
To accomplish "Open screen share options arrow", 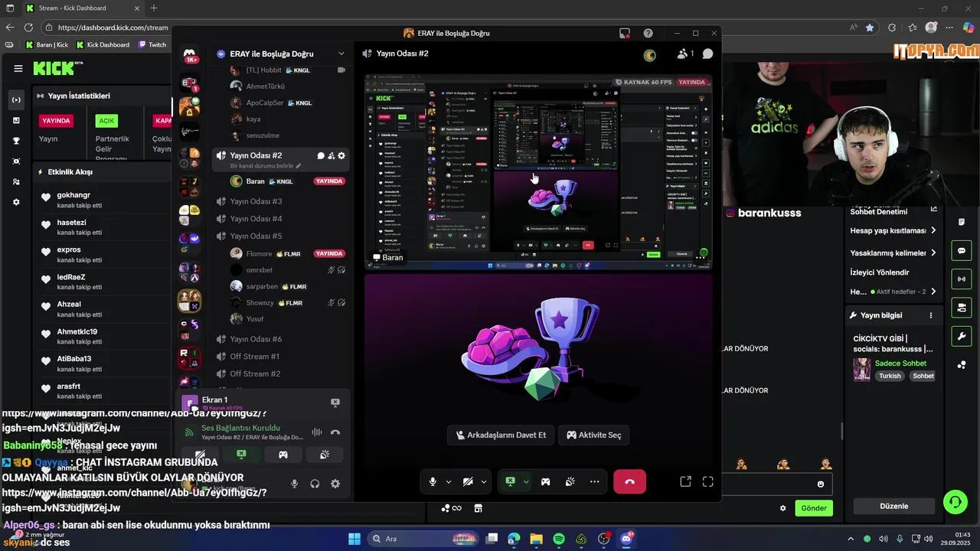I will tap(525, 482).
